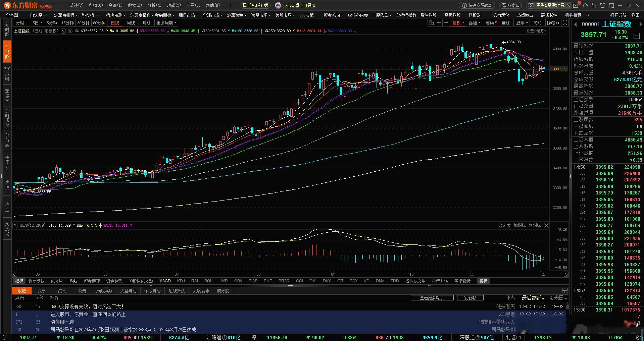The width and height of the screenshot is (644, 341).
Task: Collapse quote detail minus box icon
Action: [x=636, y=36]
